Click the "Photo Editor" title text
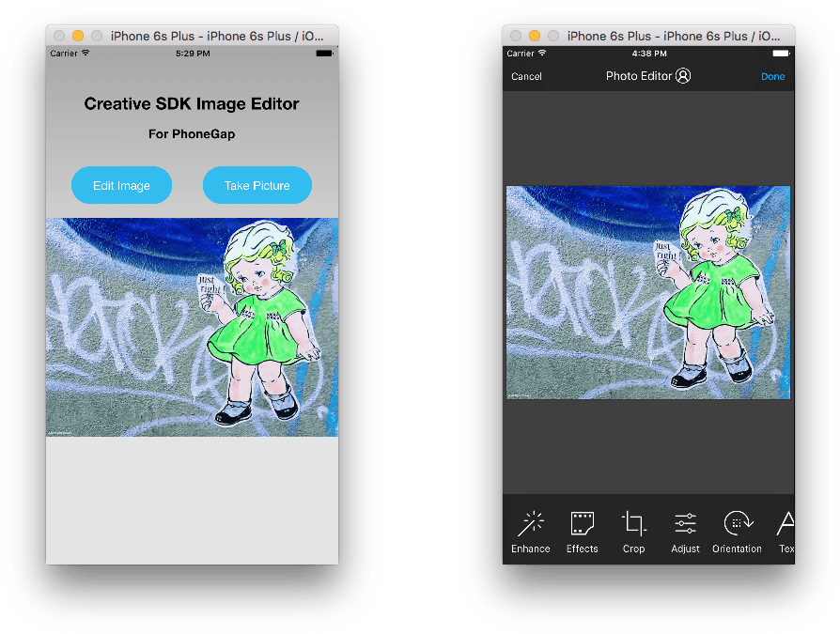 tap(639, 76)
